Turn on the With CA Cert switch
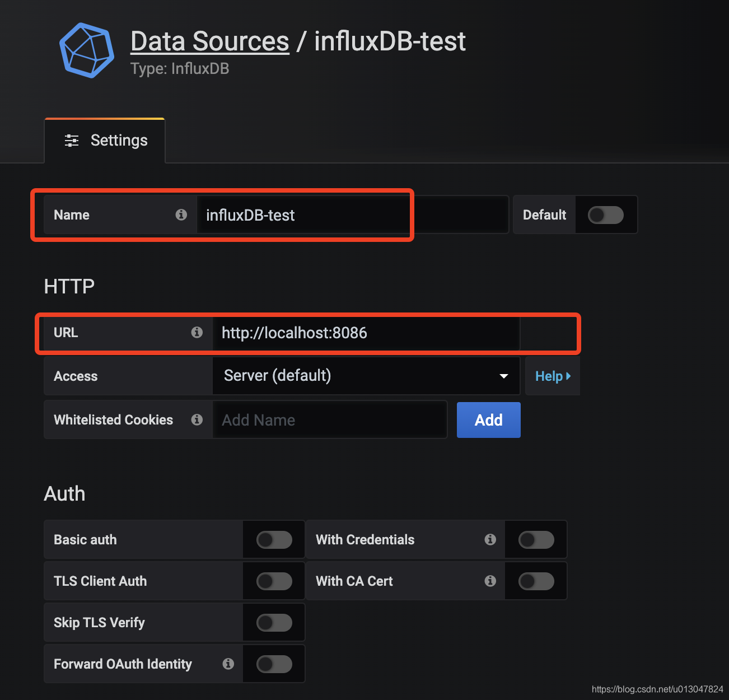Viewport: 729px width, 700px height. [536, 581]
